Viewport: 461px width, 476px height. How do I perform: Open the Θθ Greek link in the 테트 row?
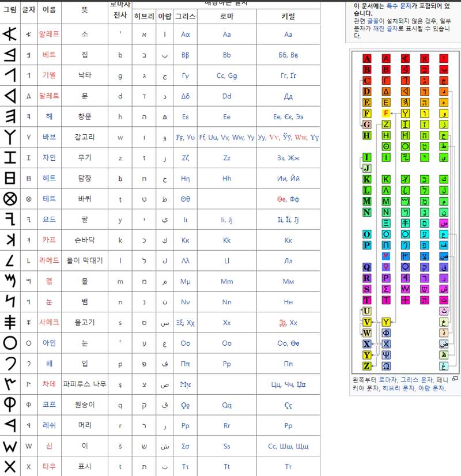(186, 199)
